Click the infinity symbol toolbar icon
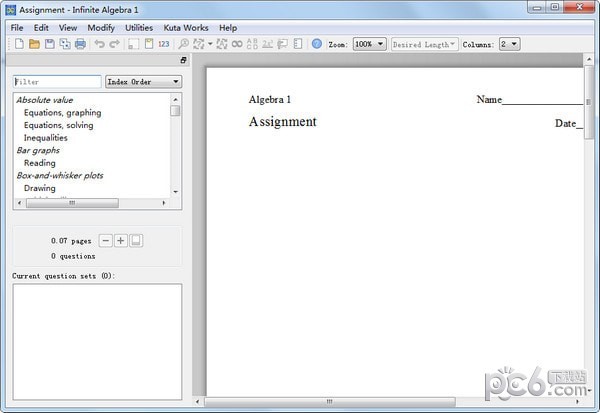Image resolution: width=600 pixels, height=413 pixels. tap(237, 44)
